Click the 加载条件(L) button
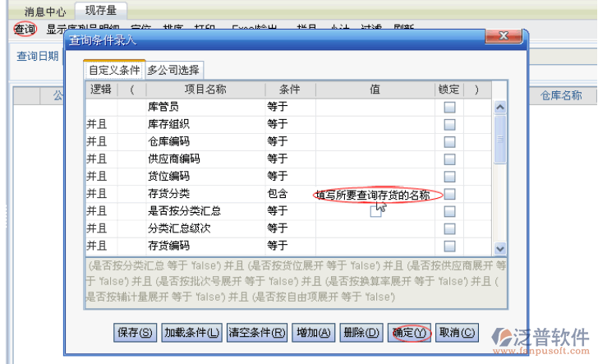The width and height of the screenshot is (598, 364). [x=191, y=333]
